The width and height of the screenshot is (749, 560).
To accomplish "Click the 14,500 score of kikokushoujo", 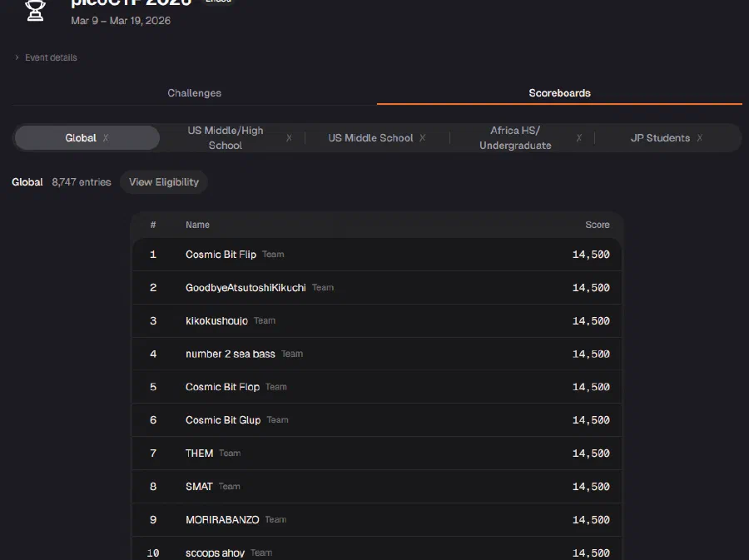I will click(x=591, y=321).
